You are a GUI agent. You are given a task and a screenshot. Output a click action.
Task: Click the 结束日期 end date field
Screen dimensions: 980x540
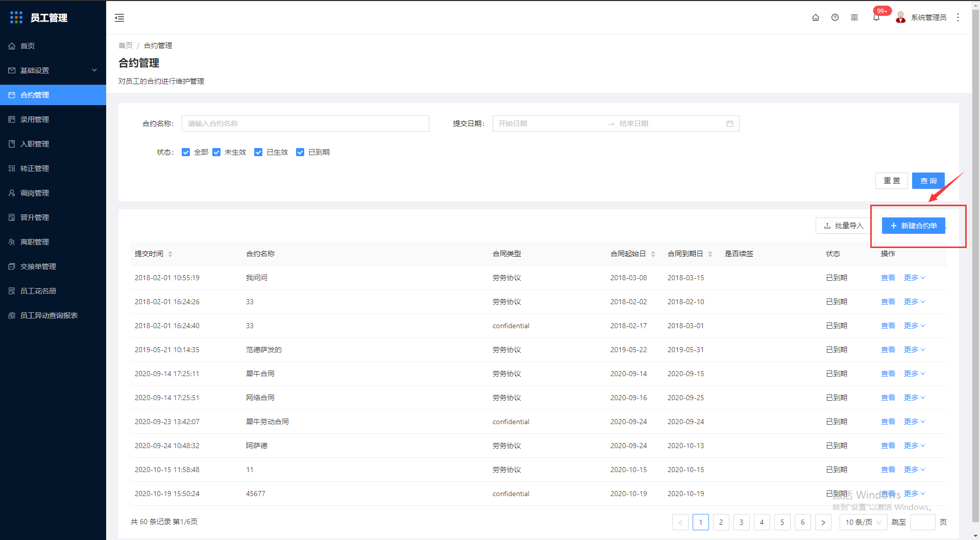pyautogui.click(x=669, y=124)
